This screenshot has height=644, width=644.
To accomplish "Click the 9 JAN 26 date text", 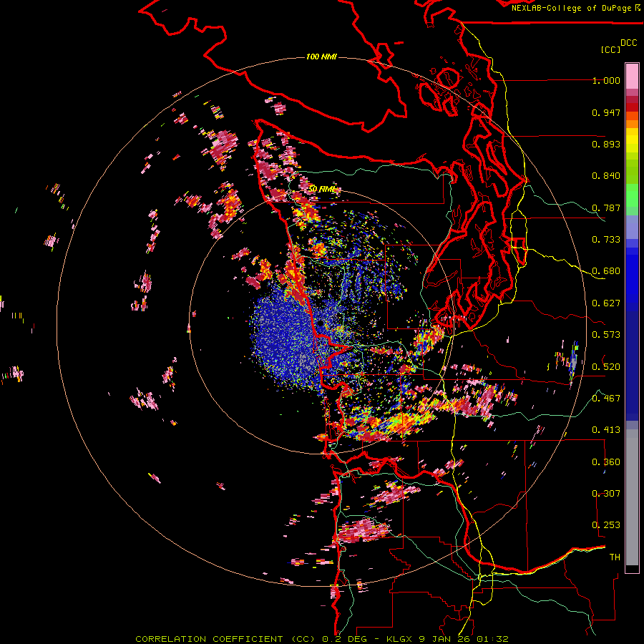I will [445, 639].
